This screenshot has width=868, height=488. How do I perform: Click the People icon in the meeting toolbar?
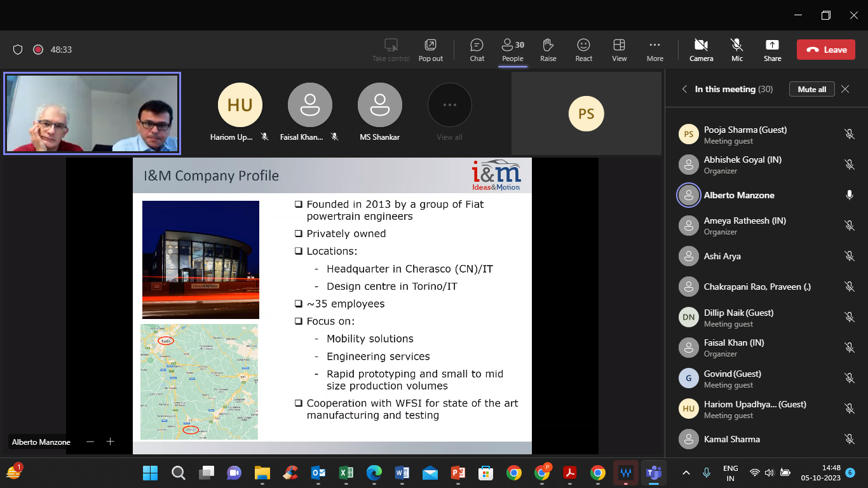512,49
